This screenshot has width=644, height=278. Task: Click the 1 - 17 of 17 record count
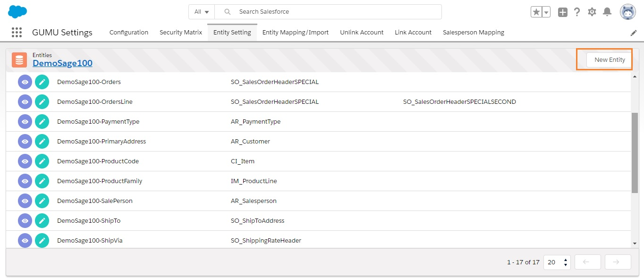(x=523, y=262)
